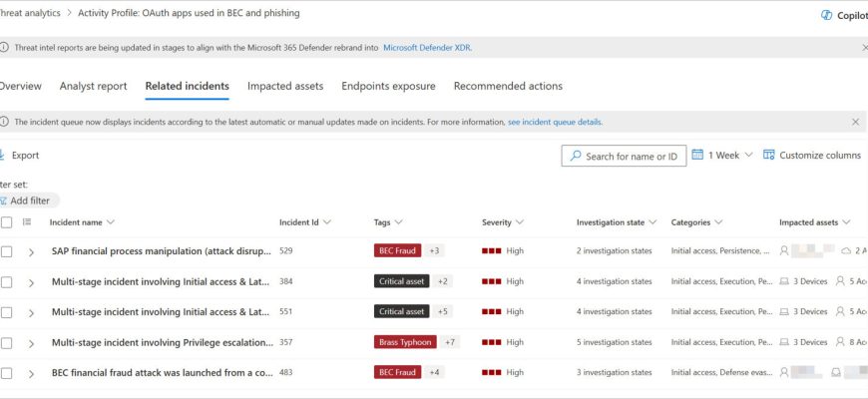This screenshot has height=399, width=868.
Task: Click the '5 investigation states' cell
Action: click(614, 342)
